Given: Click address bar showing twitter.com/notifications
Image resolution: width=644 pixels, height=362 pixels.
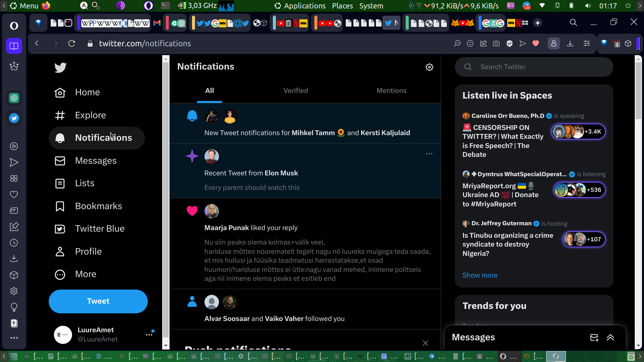Looking at the screenshot, I should pos(145,43).
